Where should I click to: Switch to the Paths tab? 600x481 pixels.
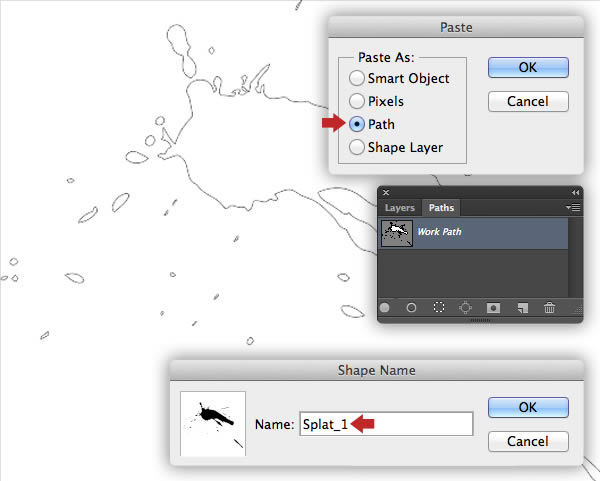pos(441,208)
